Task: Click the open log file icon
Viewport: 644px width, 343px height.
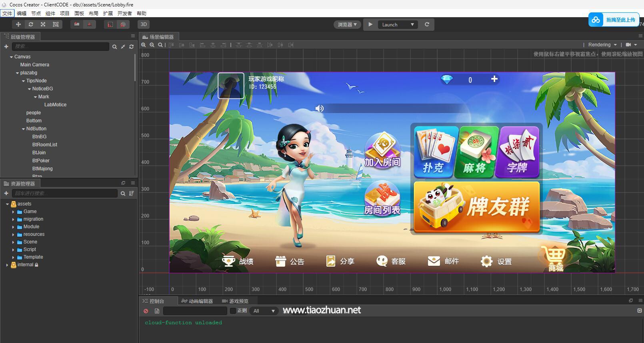Action: [x=157, y=311]
